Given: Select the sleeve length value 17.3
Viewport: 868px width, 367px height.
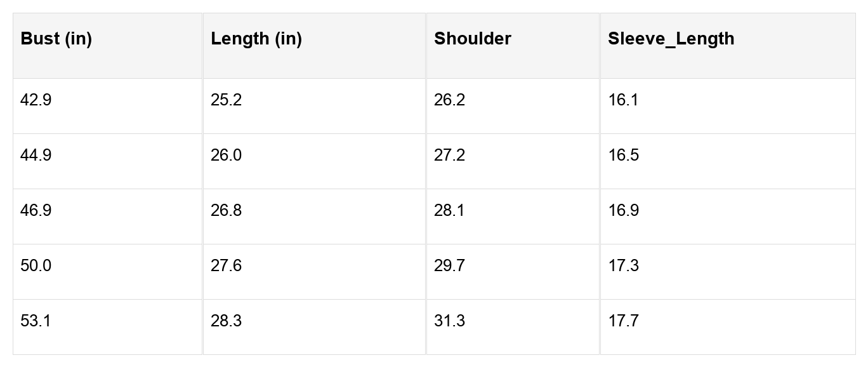Looking at the screenshot, I should click(624, 266).
